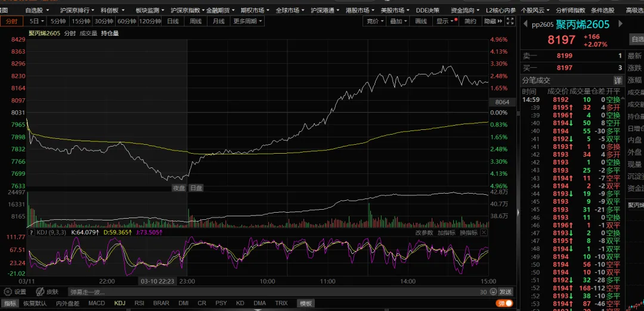Viewport: 644px width, 311px height.
Task: Open the emoji picker next to 发送
Action: (493, 292)
